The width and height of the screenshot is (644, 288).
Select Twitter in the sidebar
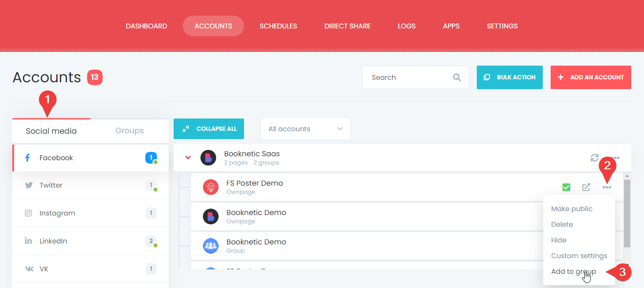pos(90,185)
